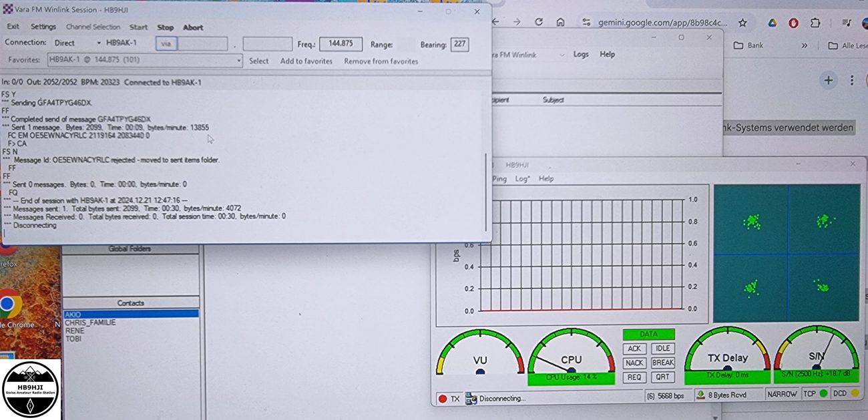Click Stop in the session menu bar
868x420 pixels.
click(165, 27)
